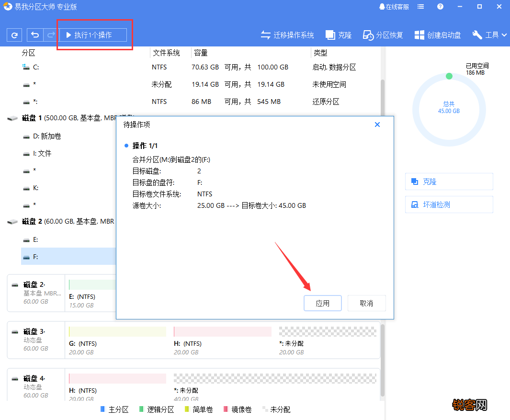The image size is (510, 420).
Task: Click the 45.00 GB total usage ring
Action: 449,110
